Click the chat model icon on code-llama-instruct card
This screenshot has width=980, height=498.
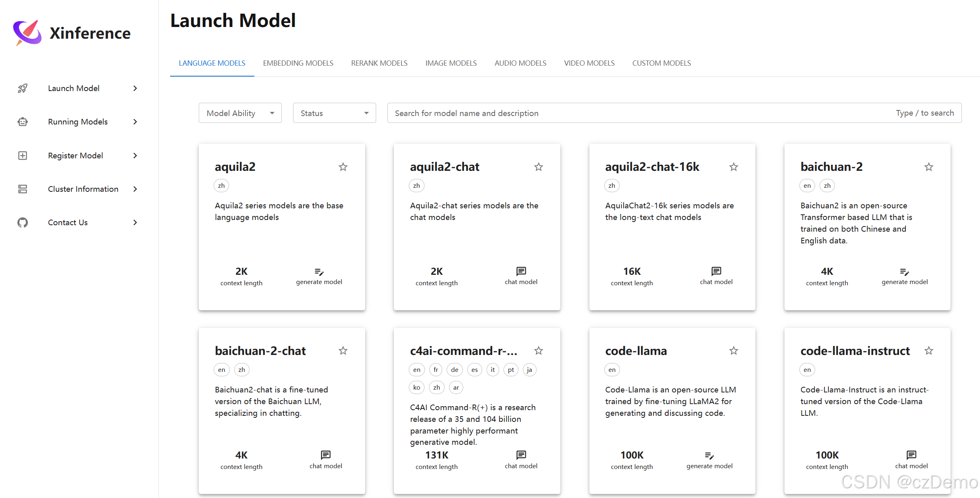(911, 455)
